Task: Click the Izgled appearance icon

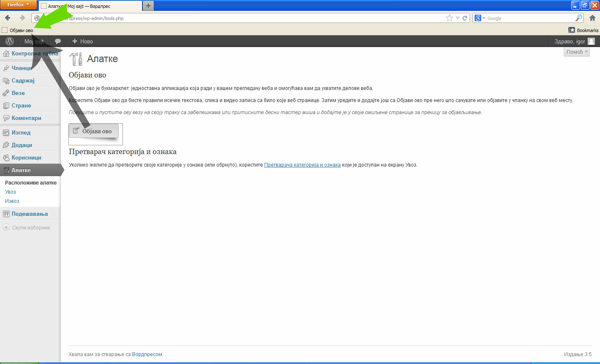Action: point(6,132)
